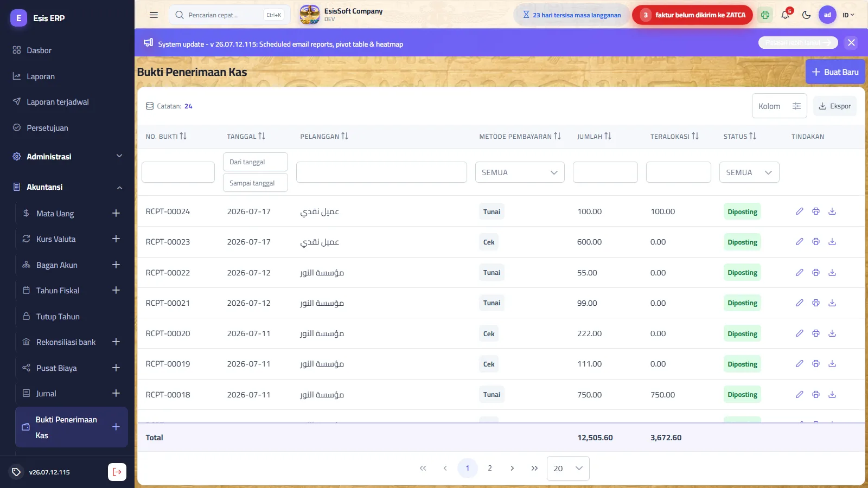Download receipt RCPT-00019
868x488 pixels.
[832, 364]
